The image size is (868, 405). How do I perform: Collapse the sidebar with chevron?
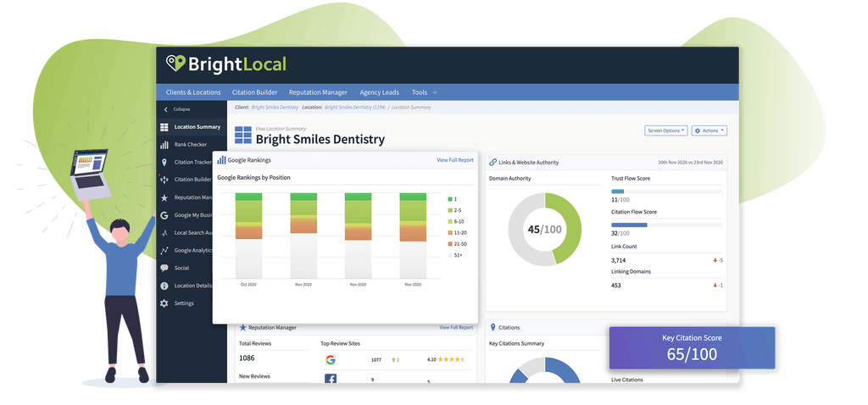coord(165,109)
